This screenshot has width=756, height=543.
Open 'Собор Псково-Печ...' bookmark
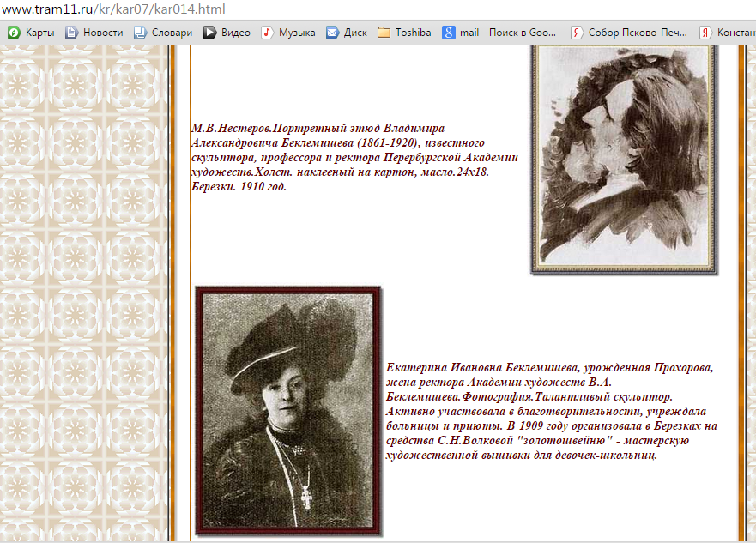pyautogui.click(x=638, y=33)
